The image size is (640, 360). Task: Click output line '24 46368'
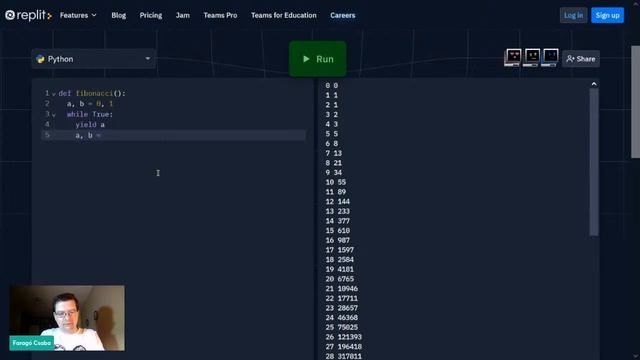[342, 318]
